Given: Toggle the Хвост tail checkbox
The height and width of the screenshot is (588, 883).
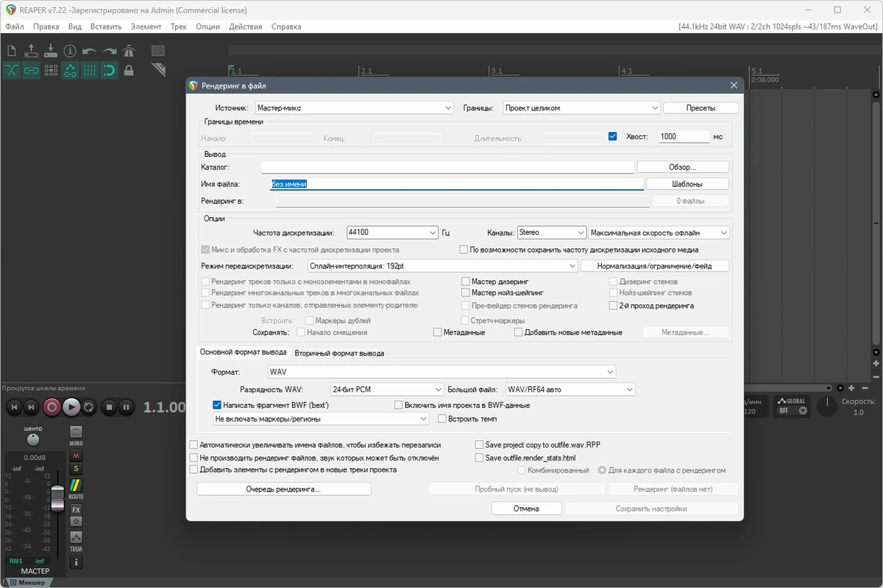Looking at the screenshot, I should tap(612, 136).
